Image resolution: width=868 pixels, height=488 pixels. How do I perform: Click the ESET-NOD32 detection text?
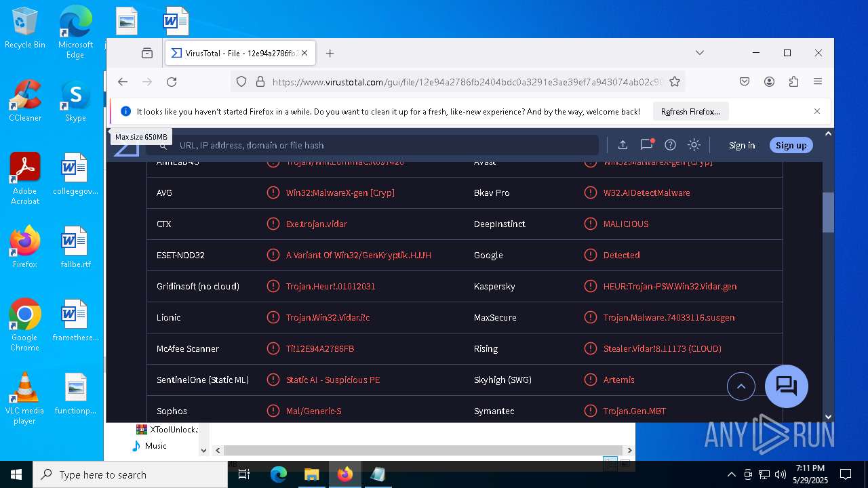[x=359, y=255]
